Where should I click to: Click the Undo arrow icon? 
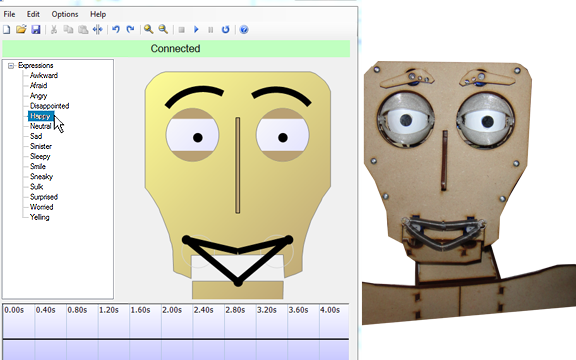(116, 29)
